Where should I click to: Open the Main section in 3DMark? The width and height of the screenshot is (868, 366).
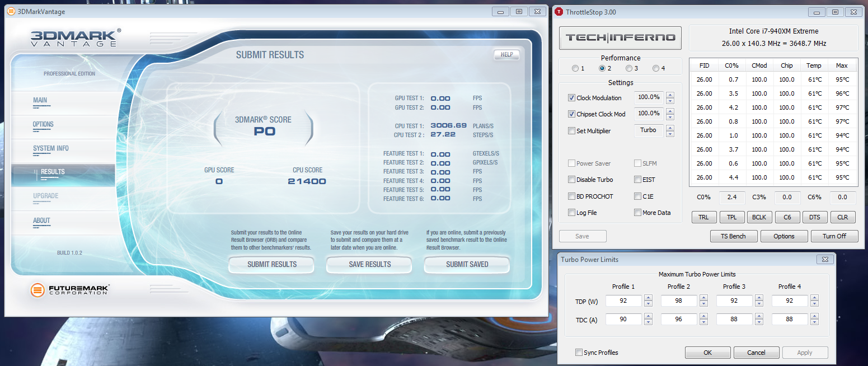(40, 101)
